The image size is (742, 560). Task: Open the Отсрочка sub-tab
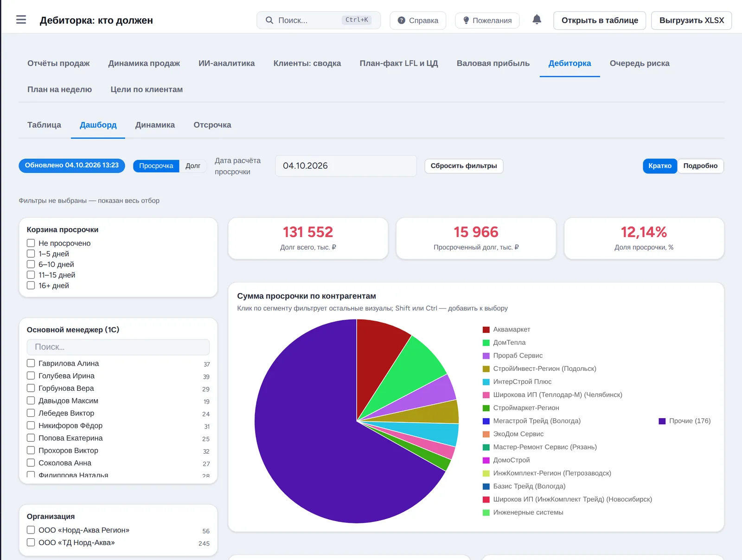[x=212, y=125]
